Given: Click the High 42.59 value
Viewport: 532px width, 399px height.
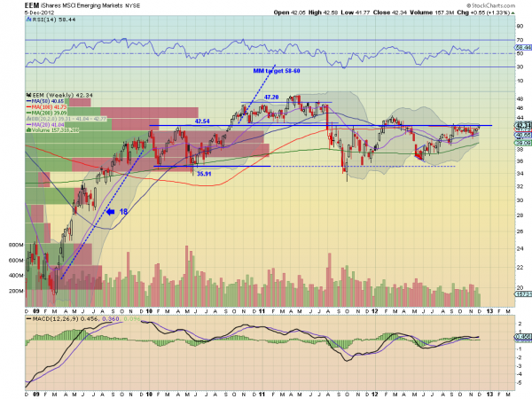Looking at the screenshot, I should pyautogui.click(x=323, y=12).
